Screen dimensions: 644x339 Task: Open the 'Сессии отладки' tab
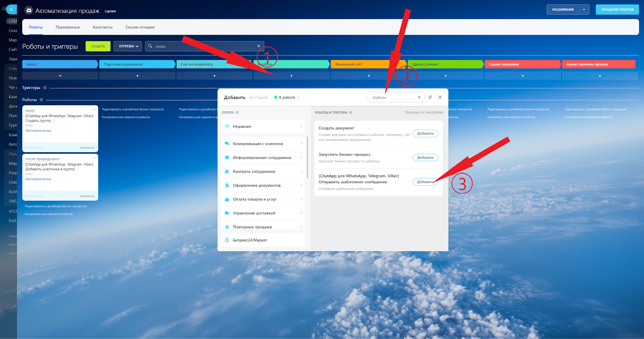pos(140,27)
